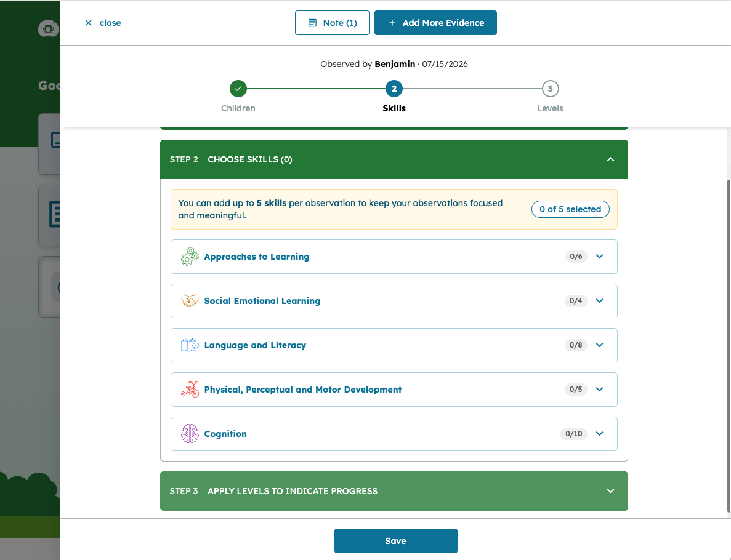Click the close X icon

pos(89,23)
